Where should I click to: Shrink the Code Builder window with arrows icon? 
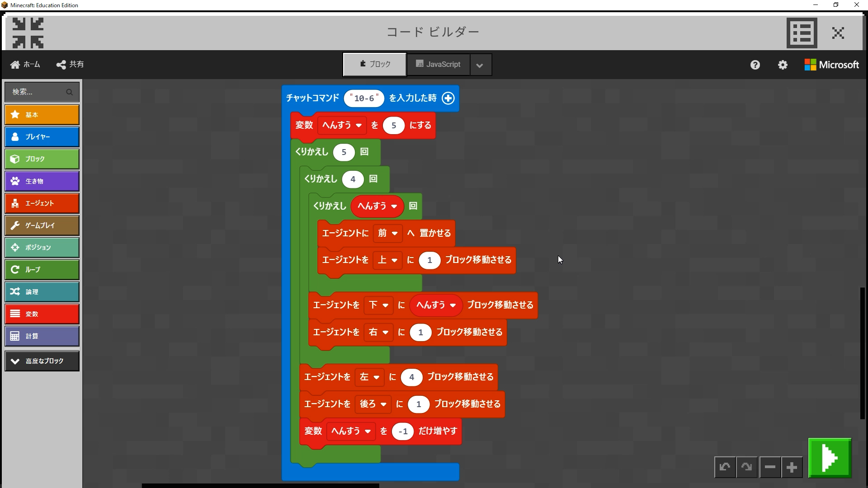point(28,33)
